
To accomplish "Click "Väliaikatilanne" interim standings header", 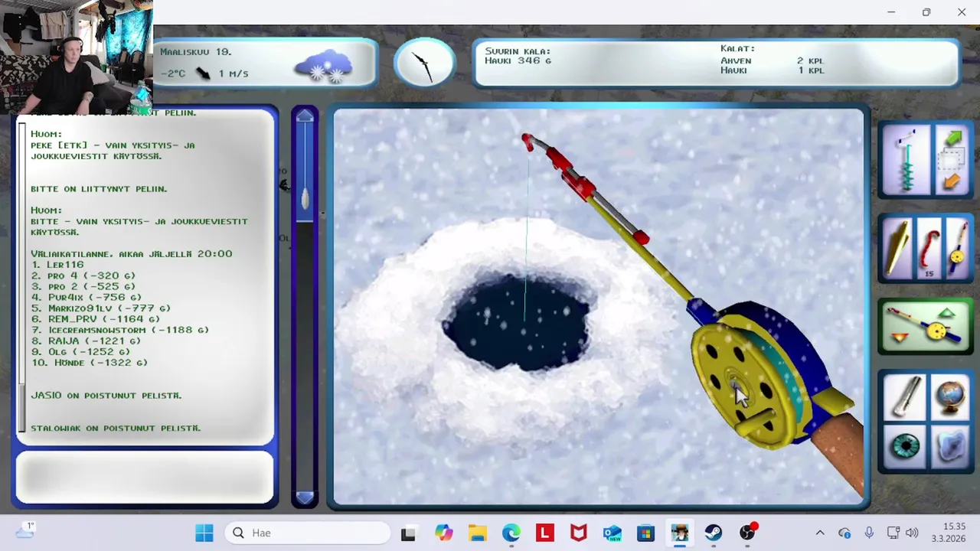I will coord(132,253).
